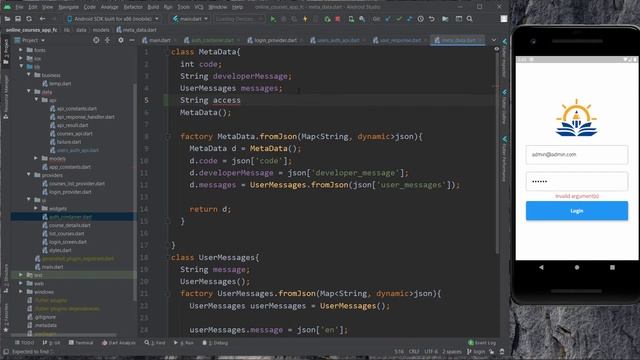Switch to user_response.dart editor tab

397,40
